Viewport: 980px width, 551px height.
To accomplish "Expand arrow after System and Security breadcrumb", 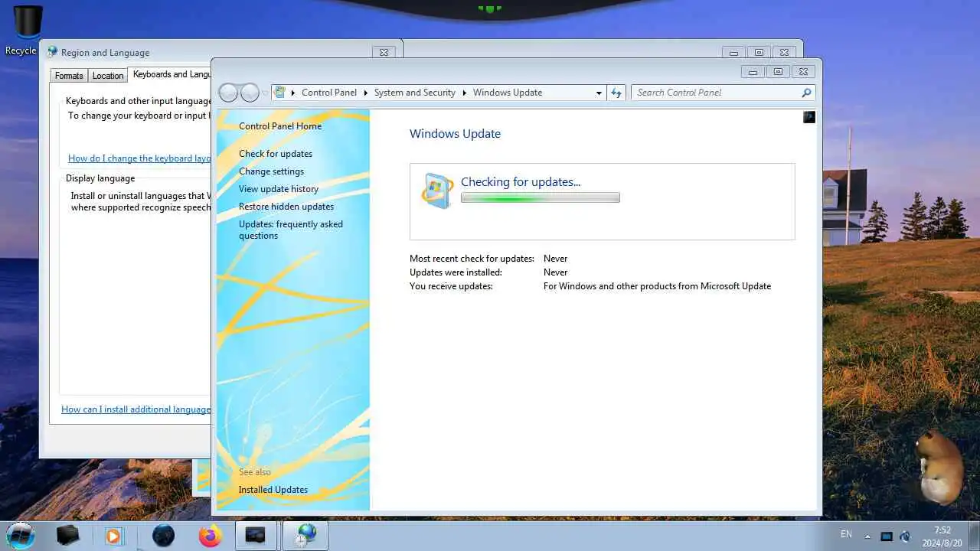I will [x=464, y=93].
